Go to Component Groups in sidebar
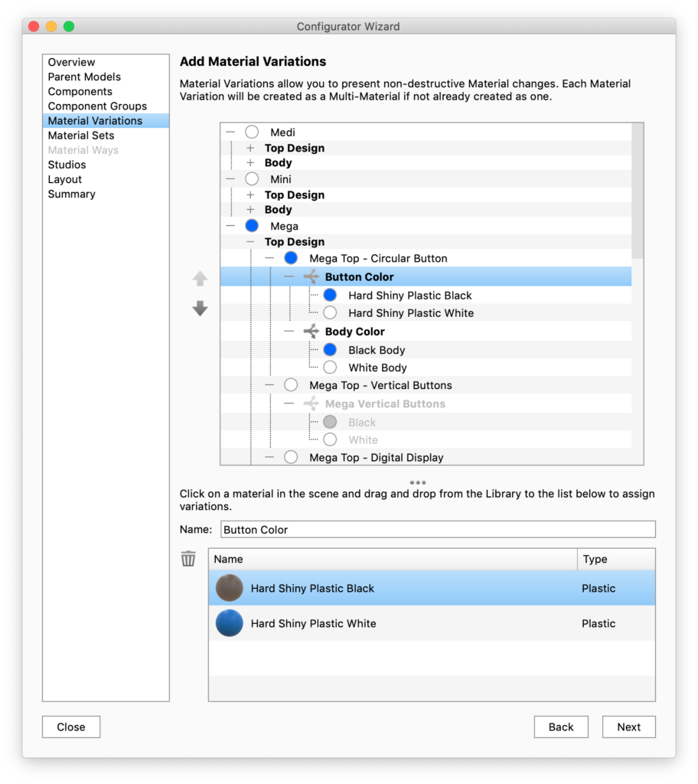The image size is (698, 784). 97,106
